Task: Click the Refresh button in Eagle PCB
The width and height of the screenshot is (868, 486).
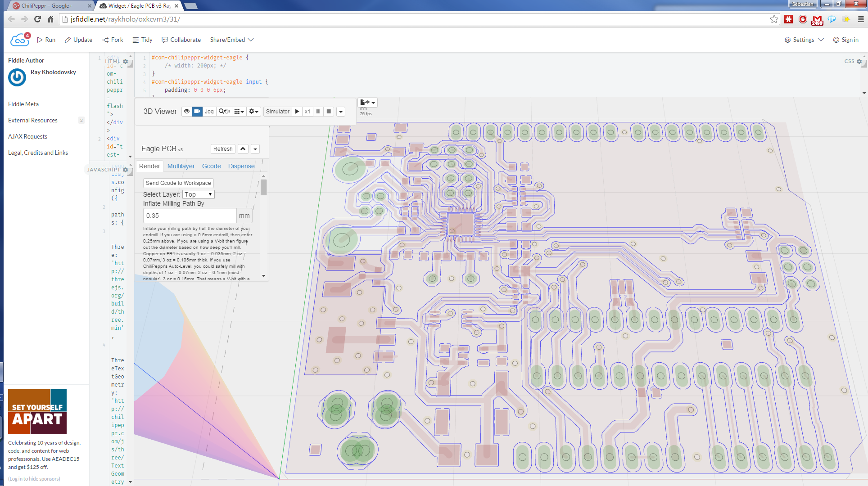Action: coord(223,148)
